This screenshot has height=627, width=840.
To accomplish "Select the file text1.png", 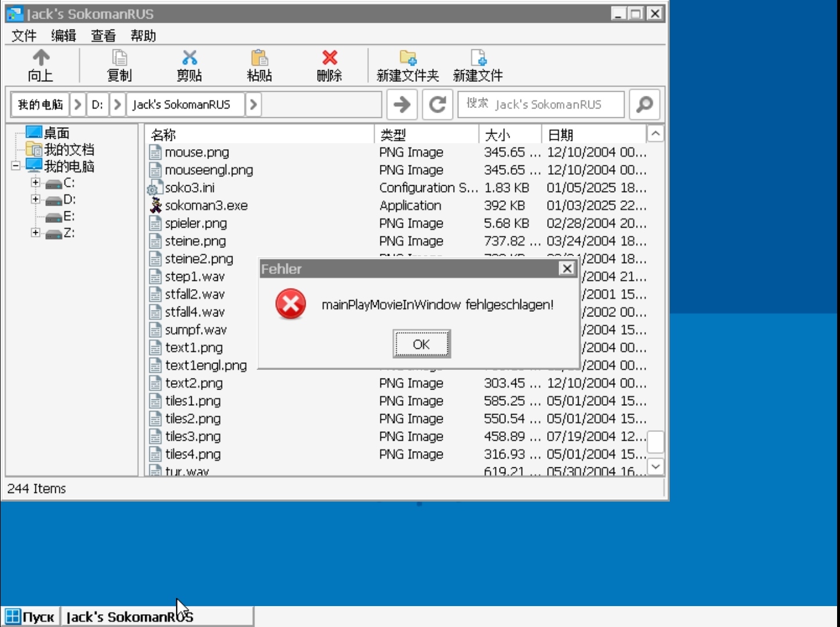I will (194, 348).
